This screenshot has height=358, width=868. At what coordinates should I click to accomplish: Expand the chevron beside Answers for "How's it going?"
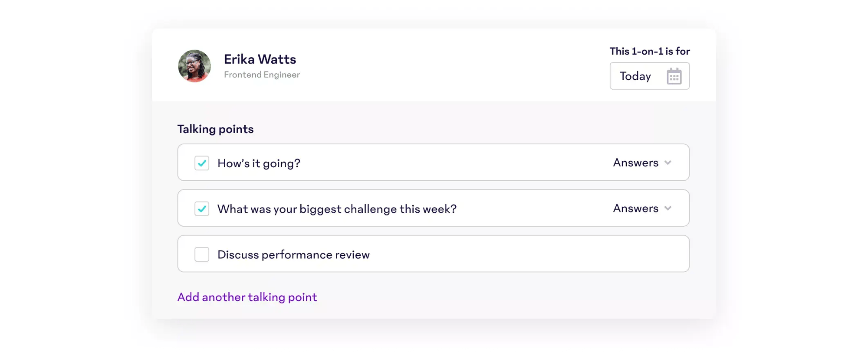click(x=668, y=163)
